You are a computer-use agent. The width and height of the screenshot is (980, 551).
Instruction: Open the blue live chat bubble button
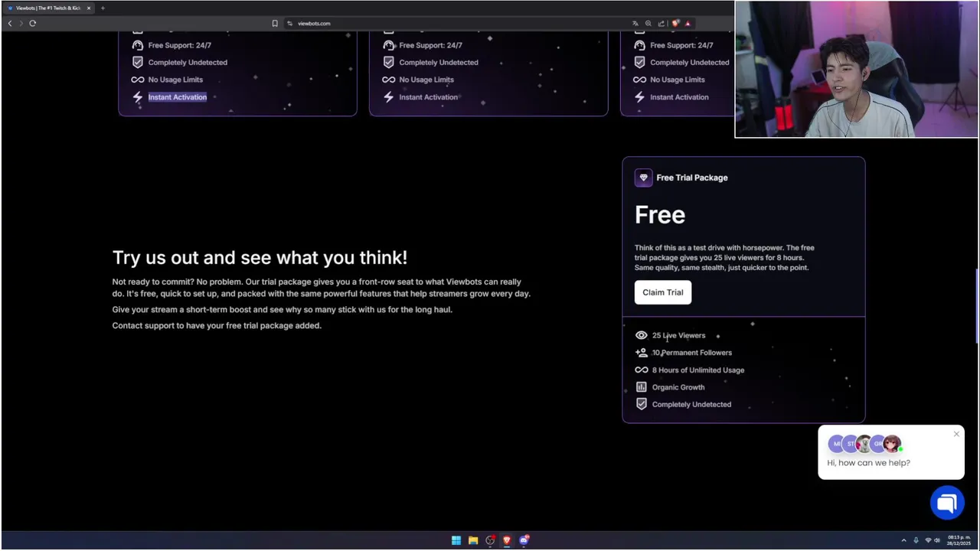(947, 503)
